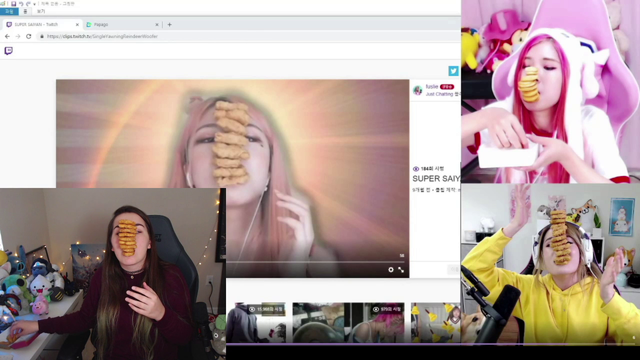Close the SUPER SAIYAN Twitch tab

click(x=77, y=24)
